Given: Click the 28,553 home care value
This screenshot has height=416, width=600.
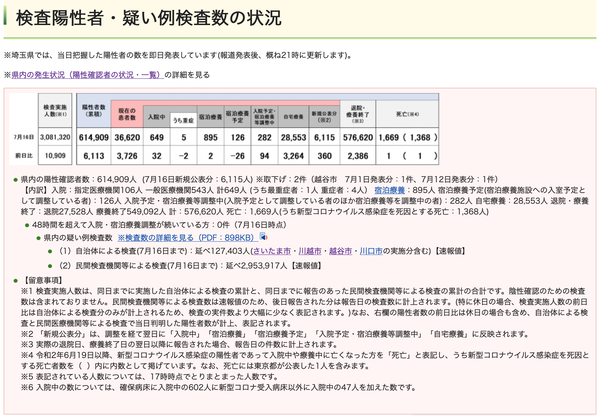Looking at the screenshot, I should pos(293,137).
